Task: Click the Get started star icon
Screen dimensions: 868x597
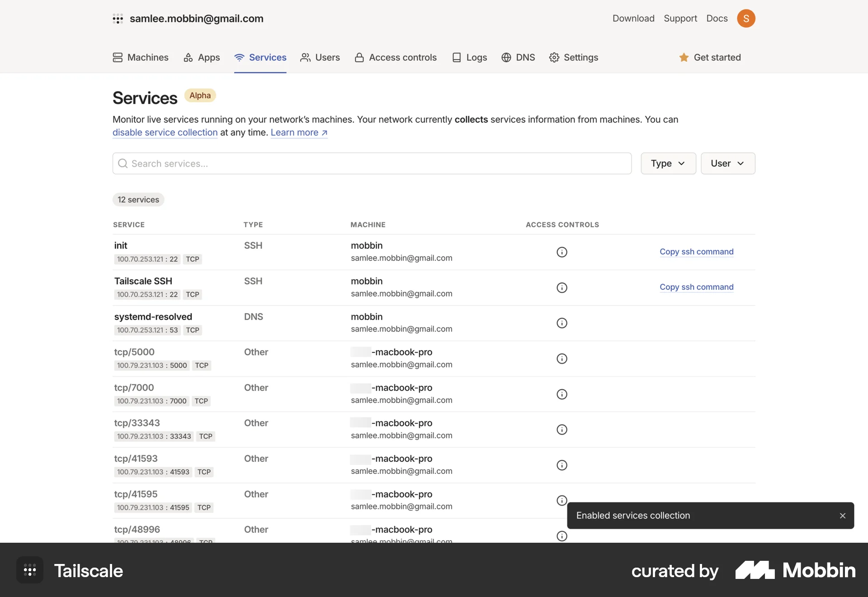Action: pos(684,57)
